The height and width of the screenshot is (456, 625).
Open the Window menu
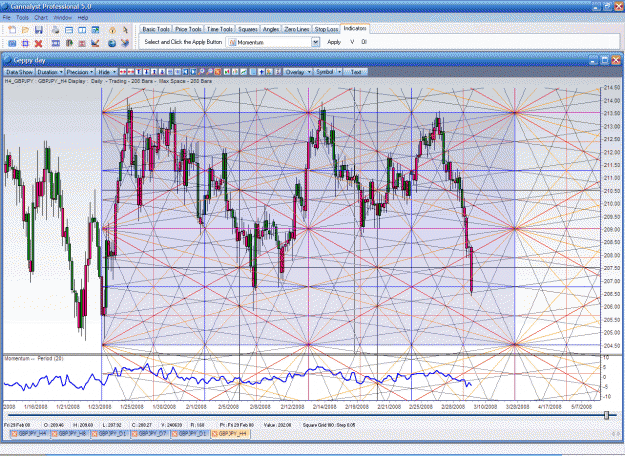[62, 18]
